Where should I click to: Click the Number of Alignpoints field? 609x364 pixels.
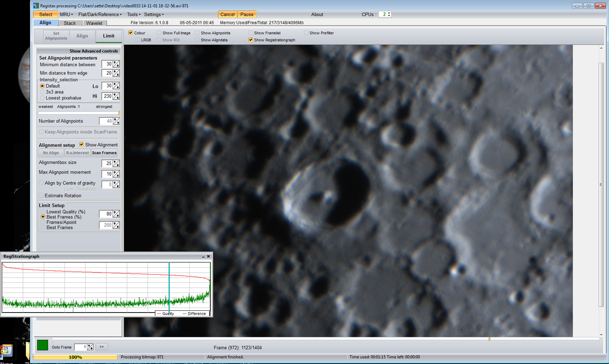click(106, 121)
